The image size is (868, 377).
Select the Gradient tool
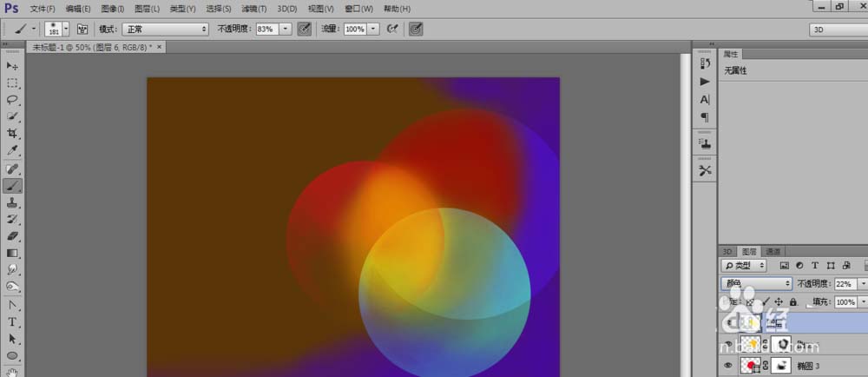coord(12,253)
